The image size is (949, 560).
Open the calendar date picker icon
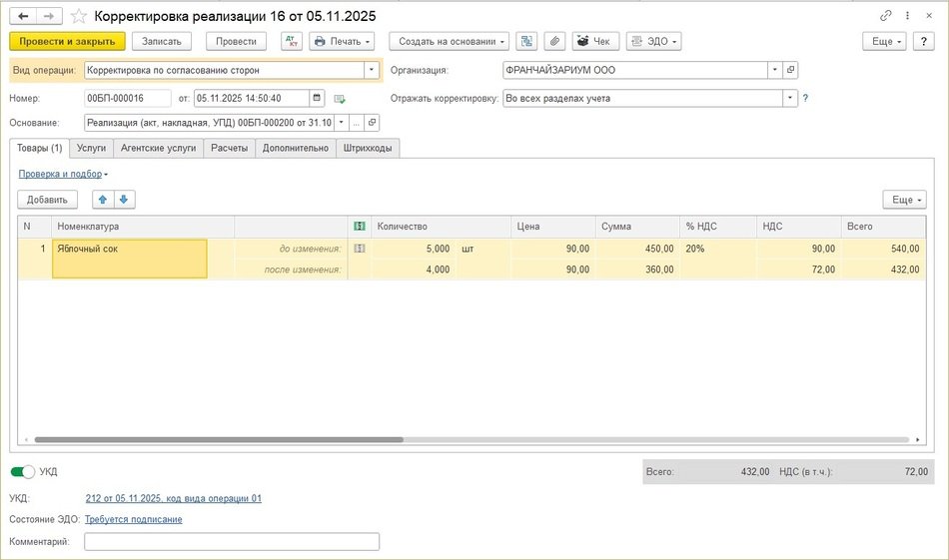click(318, 98)
